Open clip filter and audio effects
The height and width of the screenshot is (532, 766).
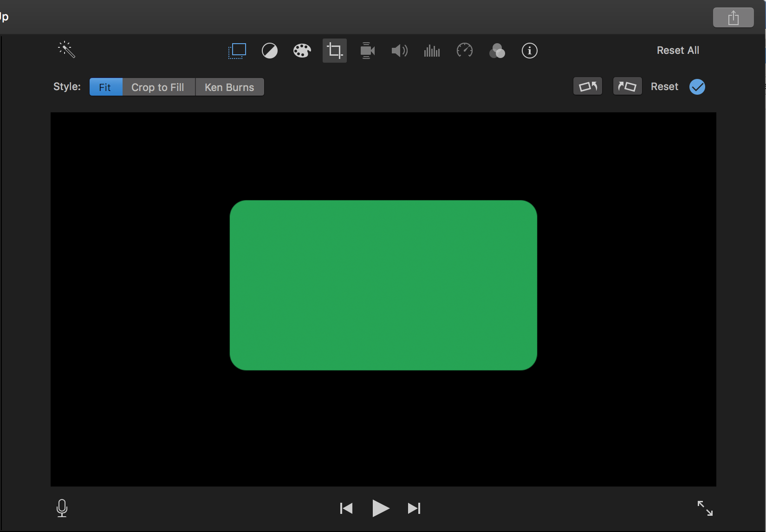click(497, 51)
